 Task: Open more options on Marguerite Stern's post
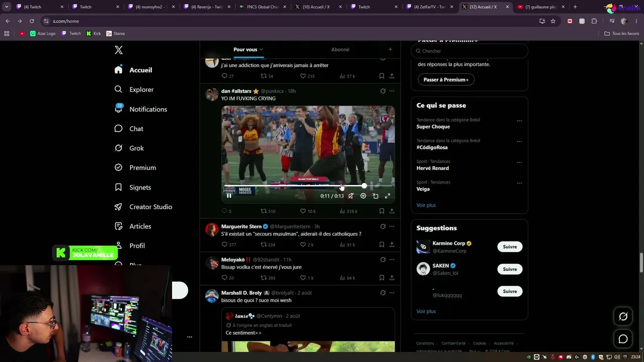(x=392, y=226)
